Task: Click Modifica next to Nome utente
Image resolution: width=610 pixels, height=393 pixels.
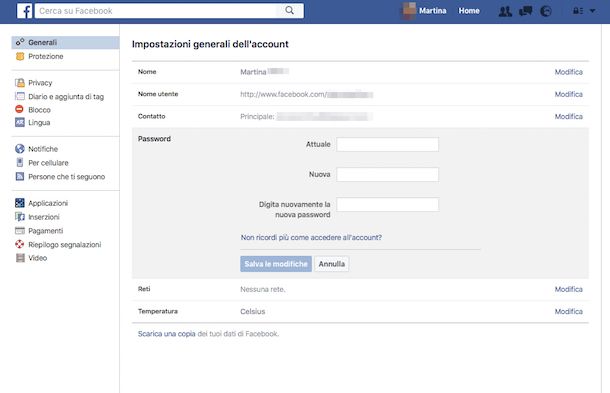Action: coord(568,94)
